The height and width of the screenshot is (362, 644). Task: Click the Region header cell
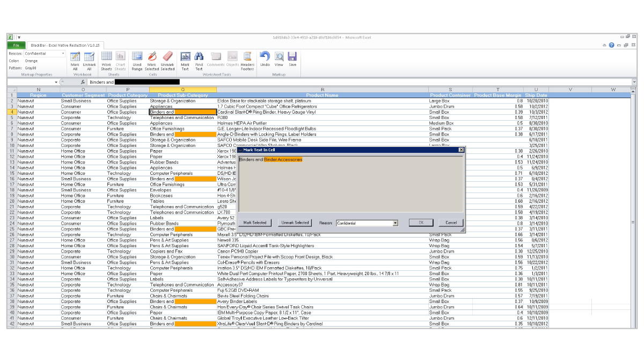(38, 95)
